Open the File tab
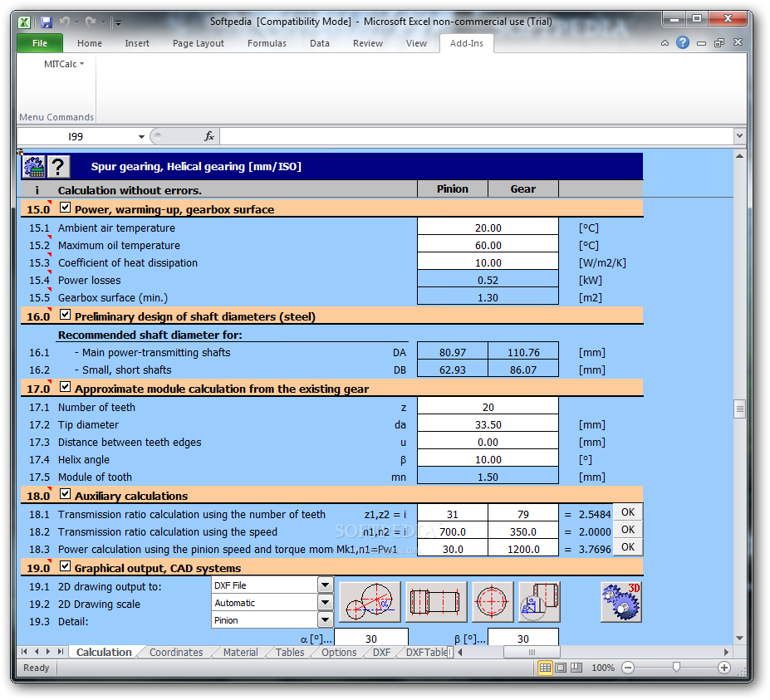The height and width of the screenshot is (700, 770). coord(40,43)
